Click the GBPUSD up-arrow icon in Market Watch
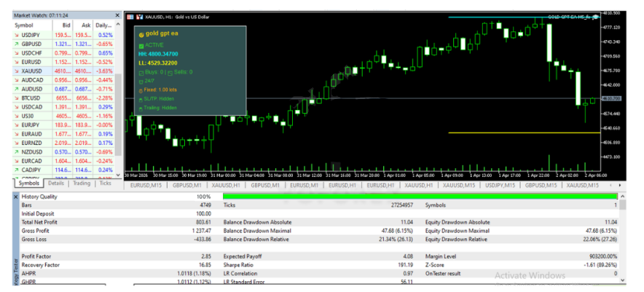Viewport: 644px width, 292px height. click(17, 44)
